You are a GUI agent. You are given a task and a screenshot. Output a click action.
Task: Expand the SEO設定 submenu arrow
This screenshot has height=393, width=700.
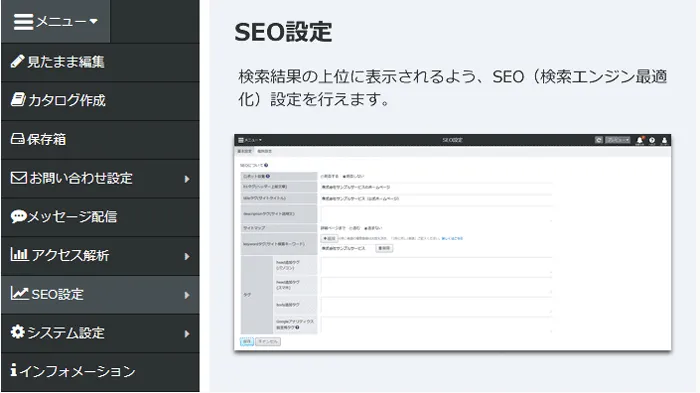[187, 295]
